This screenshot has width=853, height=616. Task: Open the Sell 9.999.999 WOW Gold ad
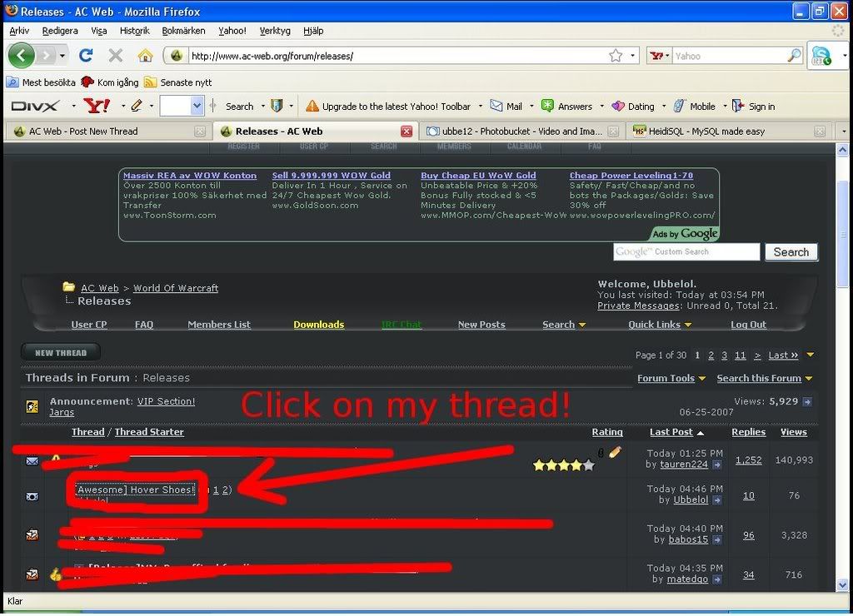[x=332, y=175]
